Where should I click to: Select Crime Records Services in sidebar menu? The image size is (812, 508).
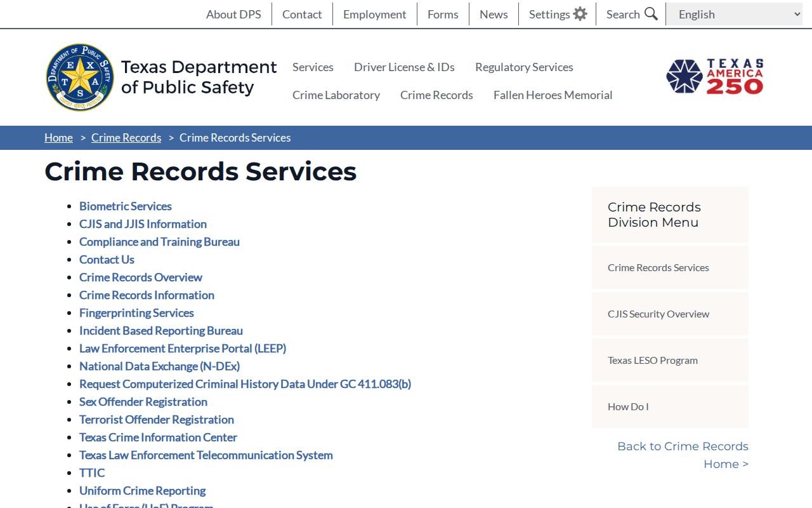(670, 267)
